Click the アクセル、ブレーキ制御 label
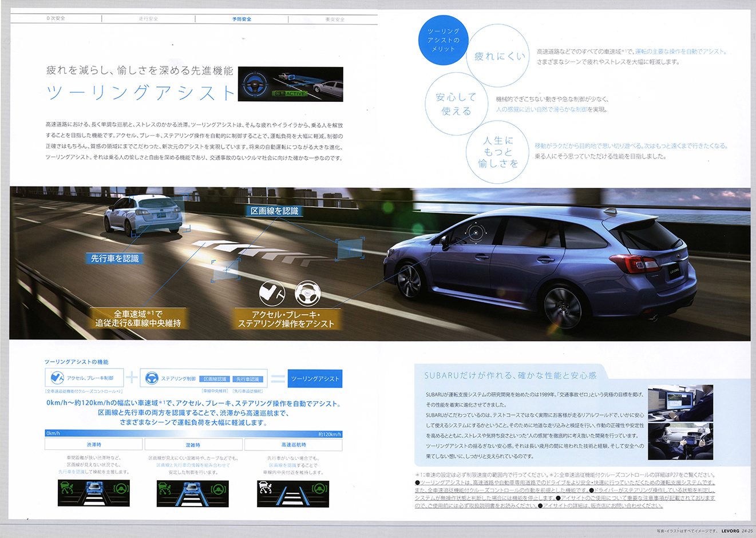The width and height of the screenshot is (756, 538). coord(90,378)
